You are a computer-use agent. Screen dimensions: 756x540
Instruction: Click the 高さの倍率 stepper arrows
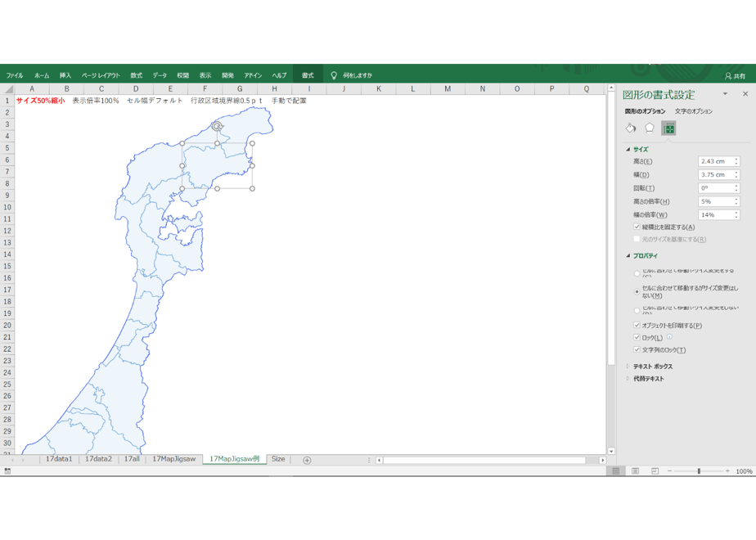(736, 201)
